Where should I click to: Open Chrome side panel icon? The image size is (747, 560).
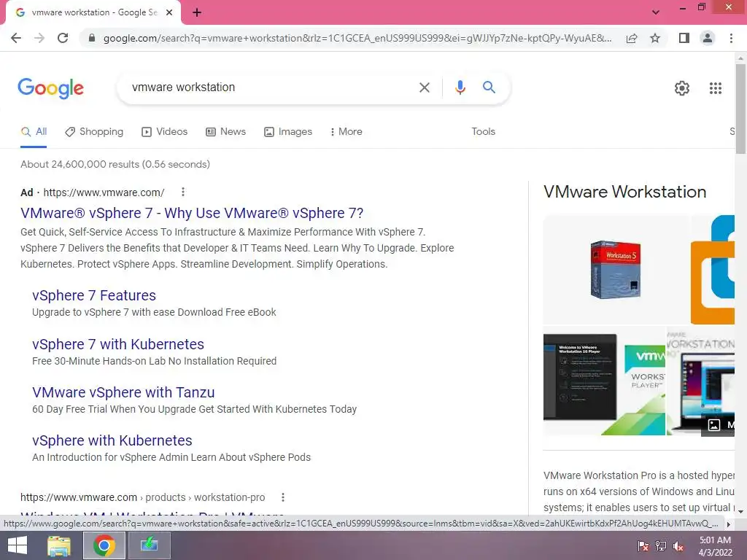coord(684,38)
